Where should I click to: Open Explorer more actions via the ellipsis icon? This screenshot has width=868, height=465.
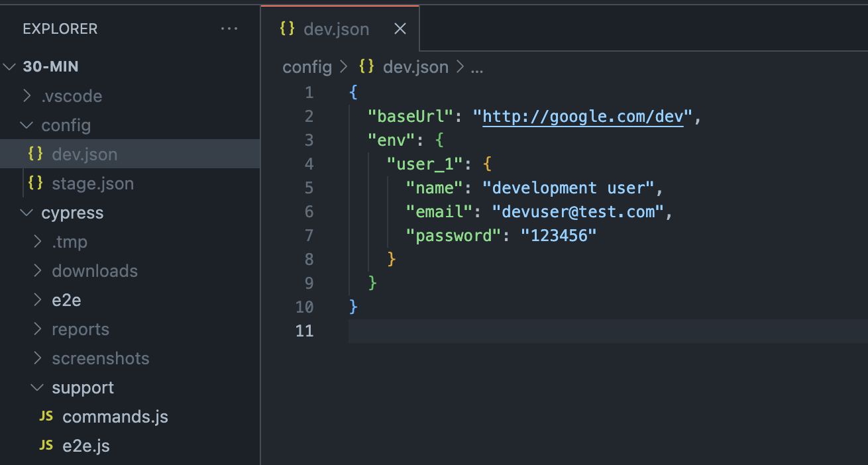[229, 28]
